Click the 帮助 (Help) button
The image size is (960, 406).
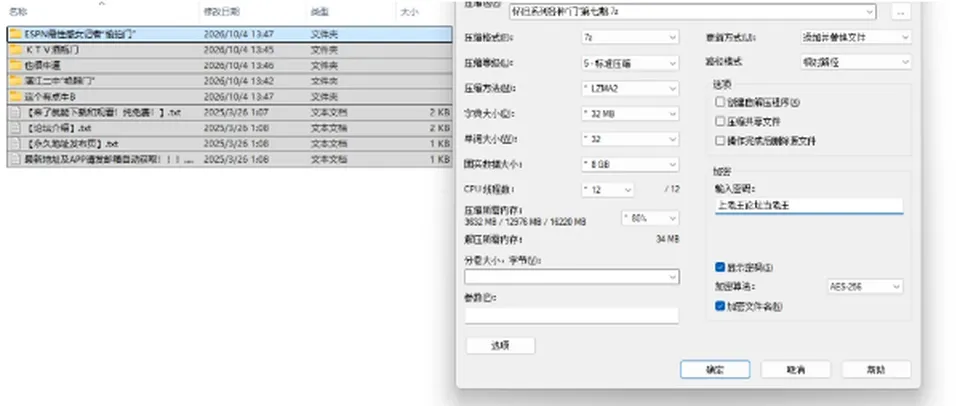[x=876, y=369]
